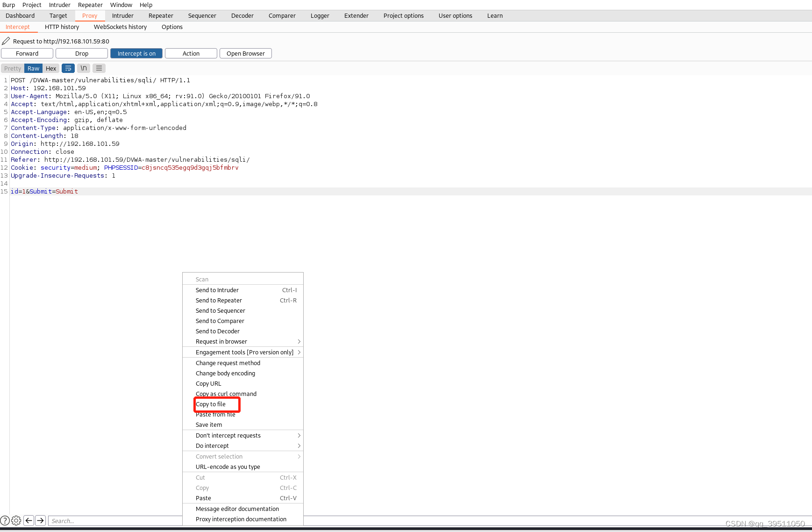The width and height of the screenshot is (812, 532).
Task: Expand Engagement tools submenu
Action: (x=243, y=352)
